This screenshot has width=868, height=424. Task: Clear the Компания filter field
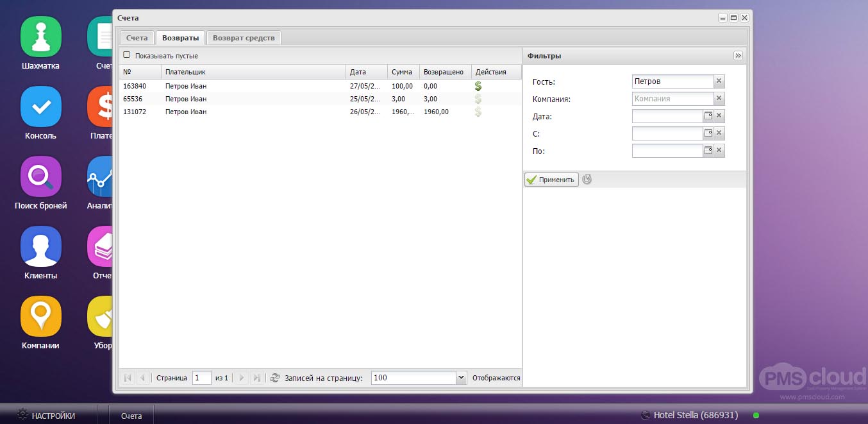(x=719, y=99)
